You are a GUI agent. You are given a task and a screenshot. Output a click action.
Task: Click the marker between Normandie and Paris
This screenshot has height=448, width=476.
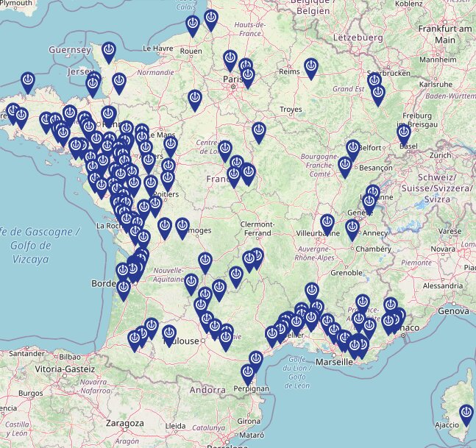tap(195, 99)
